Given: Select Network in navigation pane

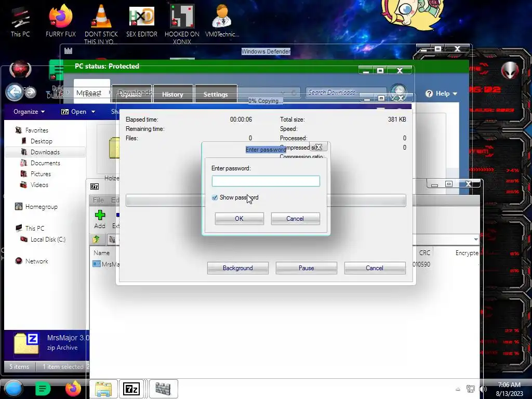Looking at the screenshot, I should 37,261.
